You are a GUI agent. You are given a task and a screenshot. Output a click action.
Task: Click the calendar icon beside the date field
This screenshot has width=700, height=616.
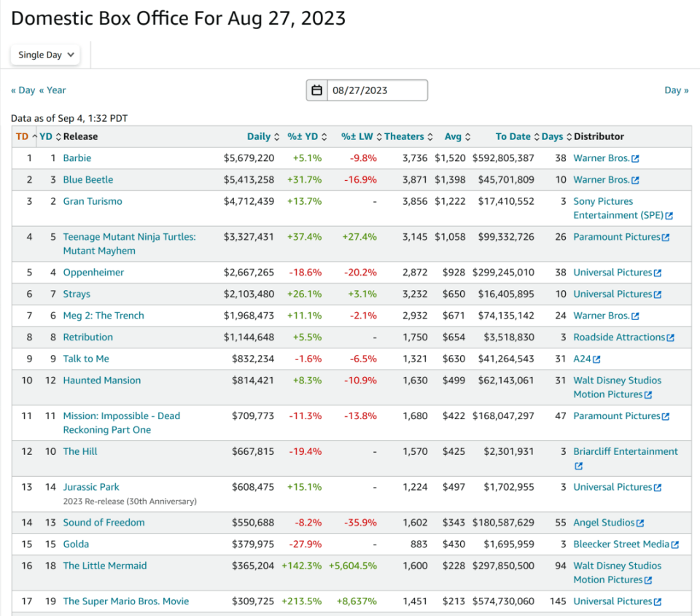click(317, 90)
